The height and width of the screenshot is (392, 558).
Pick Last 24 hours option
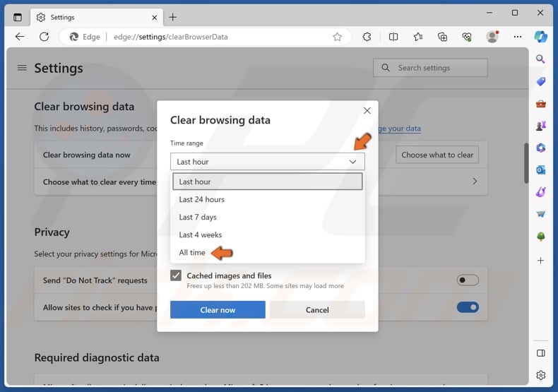pos(201,199)
